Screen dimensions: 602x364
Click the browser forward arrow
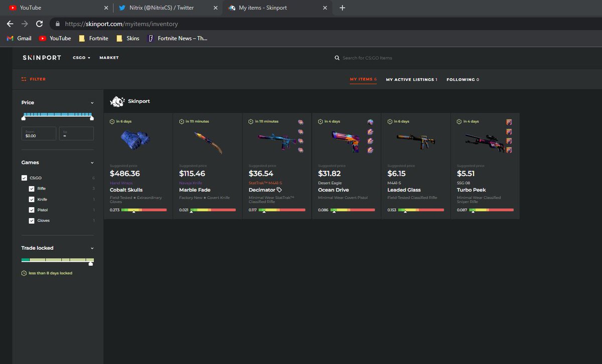tap(25, 24)
